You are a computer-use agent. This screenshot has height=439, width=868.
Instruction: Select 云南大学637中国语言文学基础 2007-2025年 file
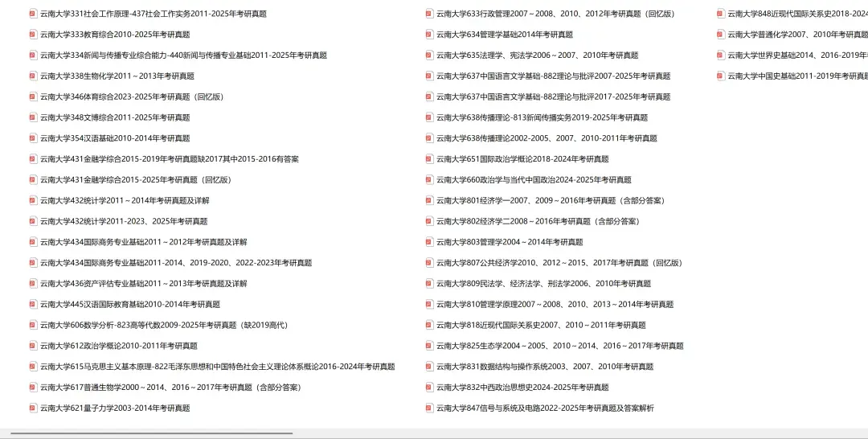coord(553,76)
